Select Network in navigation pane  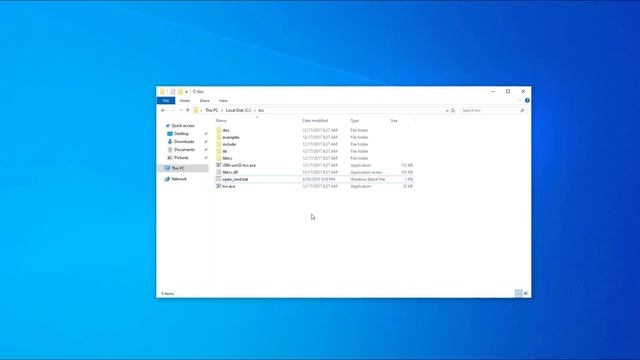179,179
